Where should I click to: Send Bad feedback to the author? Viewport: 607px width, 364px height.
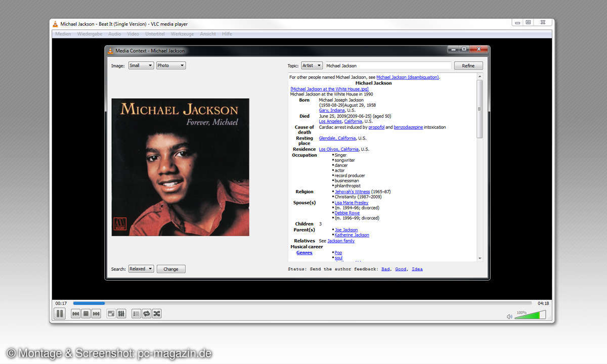tap(385, 269)
